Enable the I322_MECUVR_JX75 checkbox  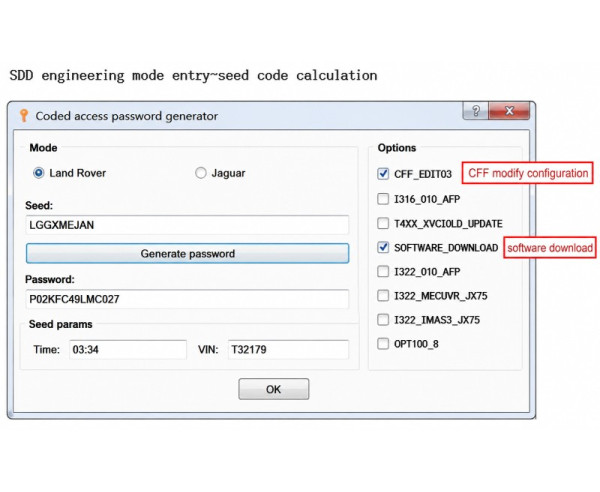[383, 295]
